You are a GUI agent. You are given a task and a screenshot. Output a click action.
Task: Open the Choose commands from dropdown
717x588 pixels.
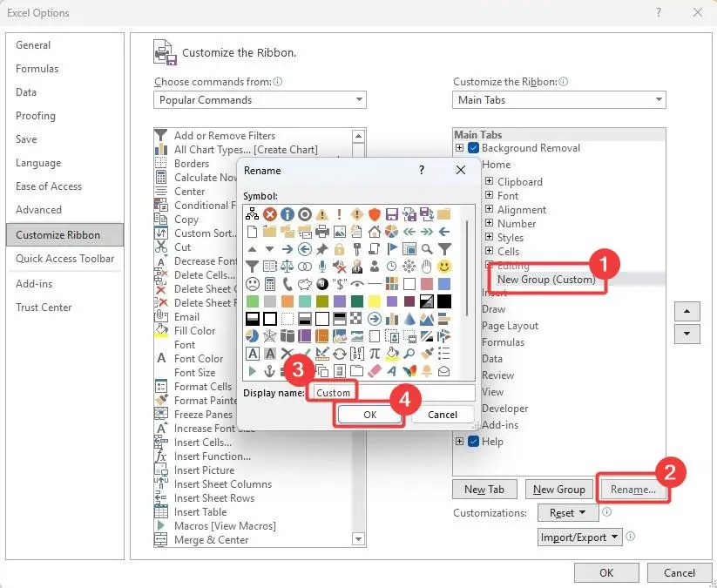(260, 99)
